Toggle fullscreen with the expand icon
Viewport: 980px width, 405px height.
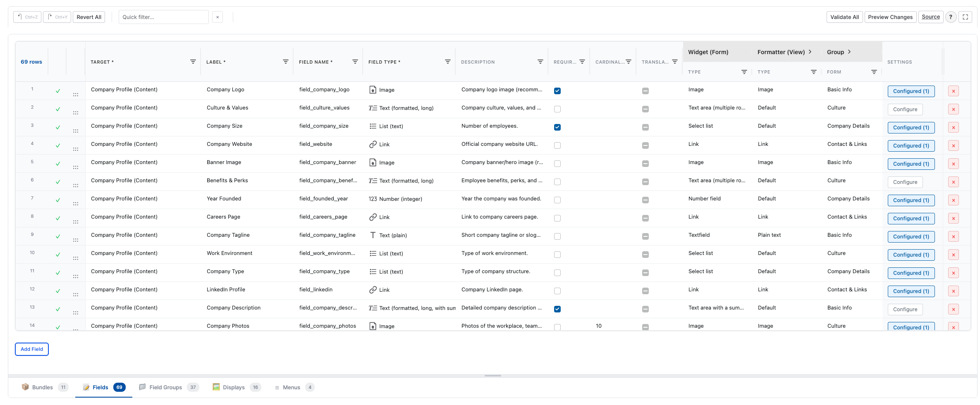pyautogui.click(x=966, y=17)
